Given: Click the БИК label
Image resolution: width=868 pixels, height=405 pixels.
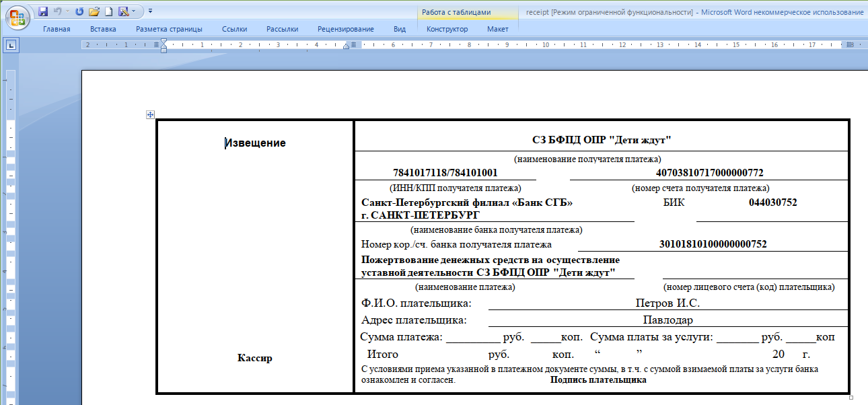Looking at the screenshot, I should (x=674, y=202).
